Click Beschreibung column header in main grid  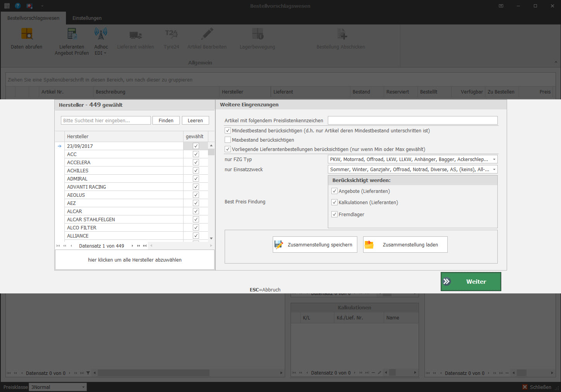tap(156, 92)
